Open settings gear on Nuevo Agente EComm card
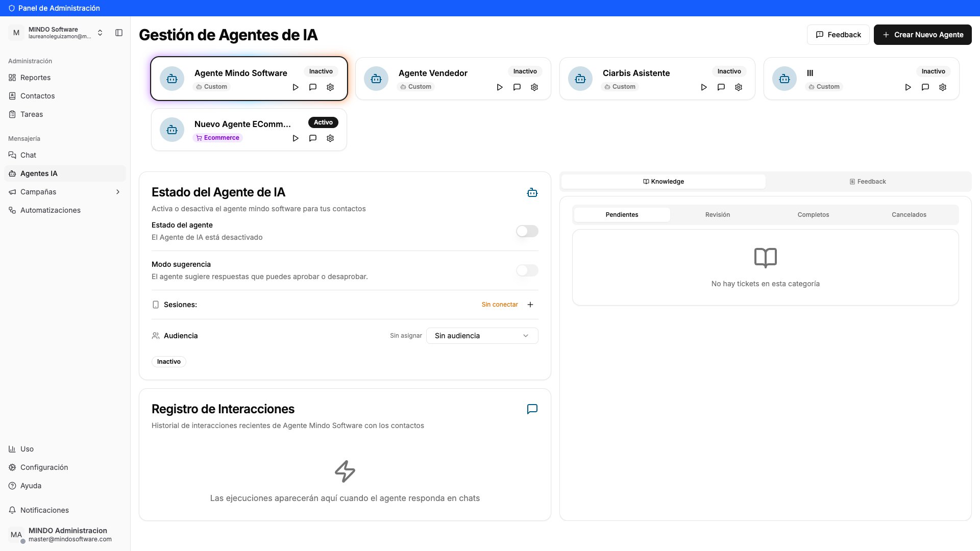Viewport: 980px width, 551px height. click(x=330, y=138)
